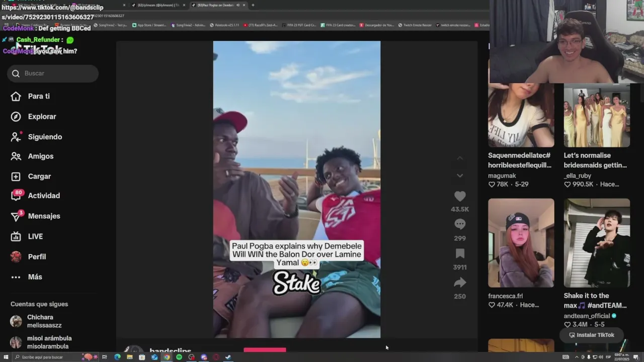The image size is (644, 362).
Task: Open misol arámbula followed account
Action: point(41,342)
